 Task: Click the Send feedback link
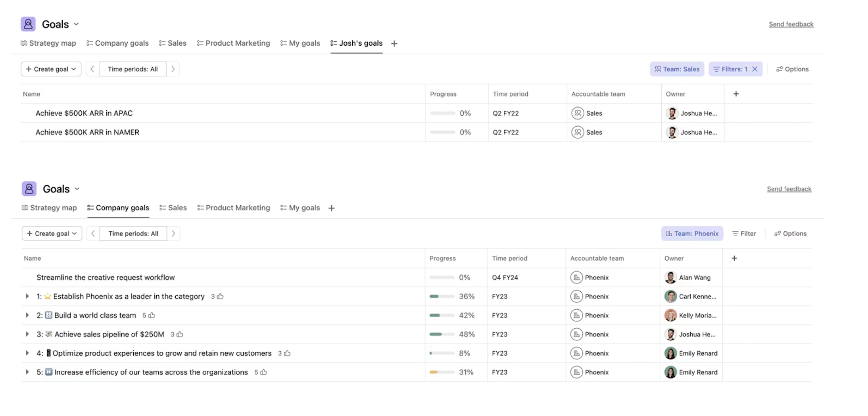[x=791, y=24]
